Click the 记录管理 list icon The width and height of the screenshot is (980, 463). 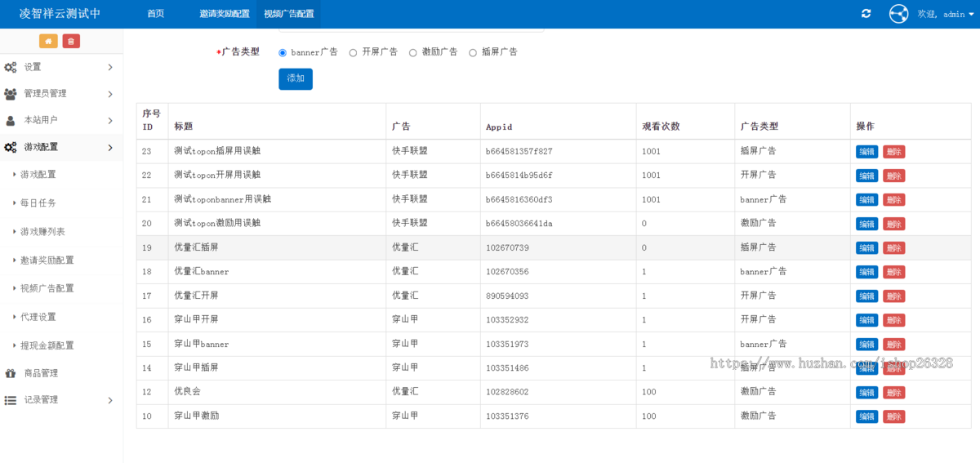pyautogui.click(x=11, y=400)
